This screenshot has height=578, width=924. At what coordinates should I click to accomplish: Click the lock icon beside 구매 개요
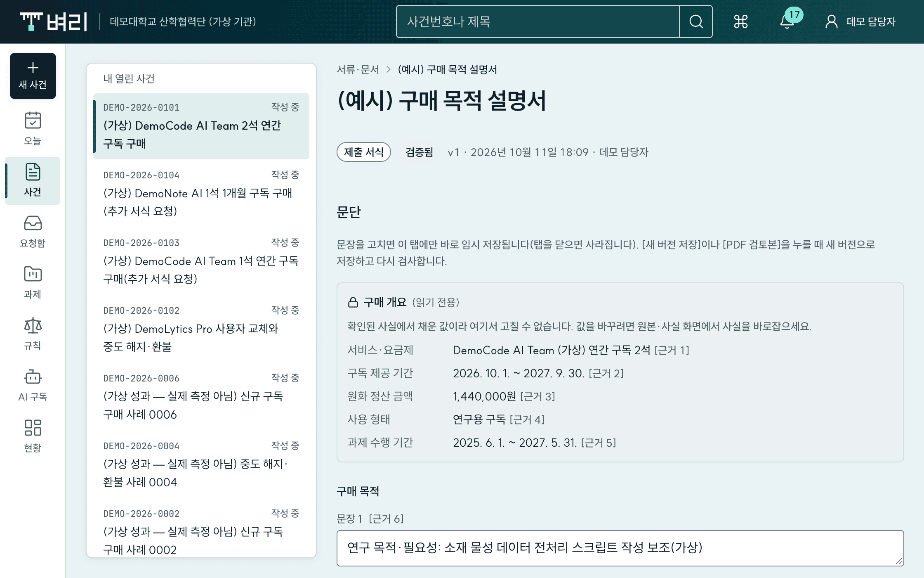(353, 302)
